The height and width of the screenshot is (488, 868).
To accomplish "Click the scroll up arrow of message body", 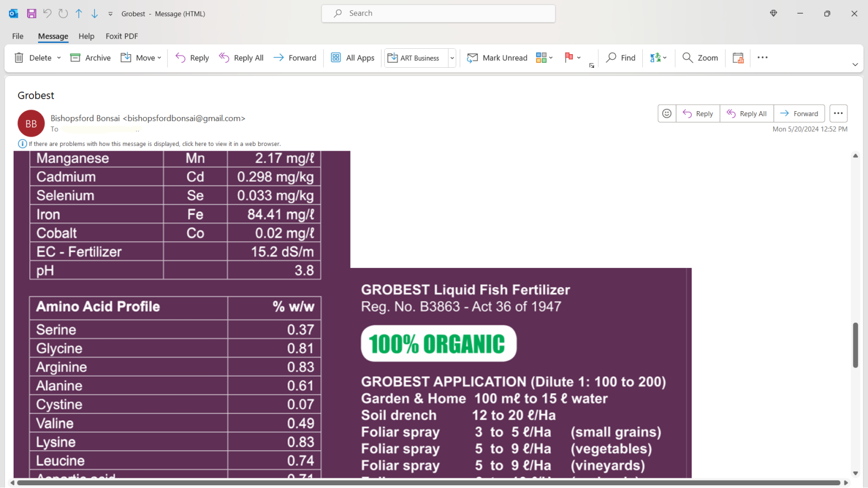I will [x=856, y=156].
